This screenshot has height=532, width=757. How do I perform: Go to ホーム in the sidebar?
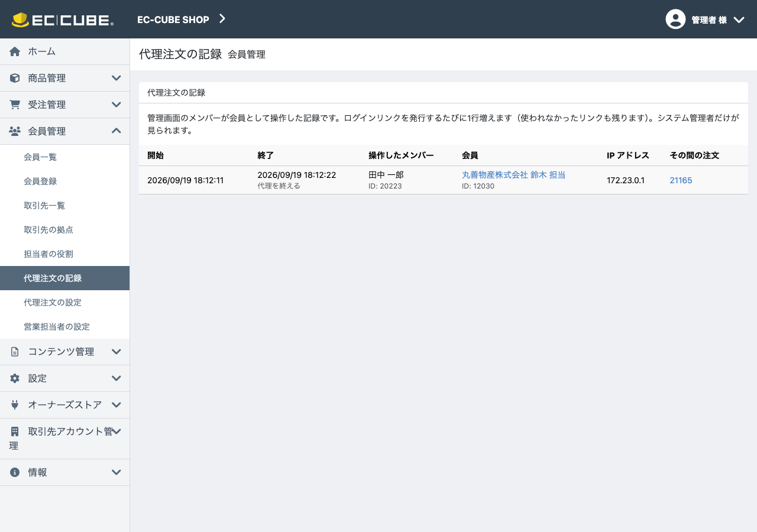65,51
